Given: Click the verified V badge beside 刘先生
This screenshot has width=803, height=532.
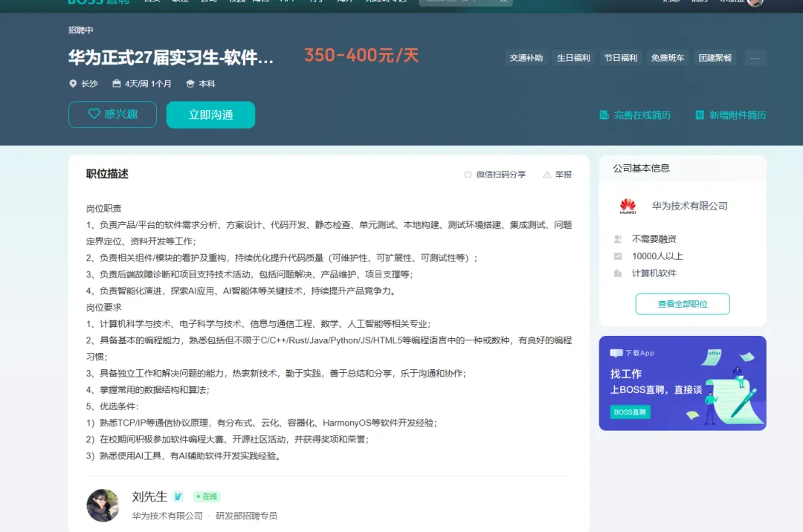Looking at the screenshot, I should 178,496.
